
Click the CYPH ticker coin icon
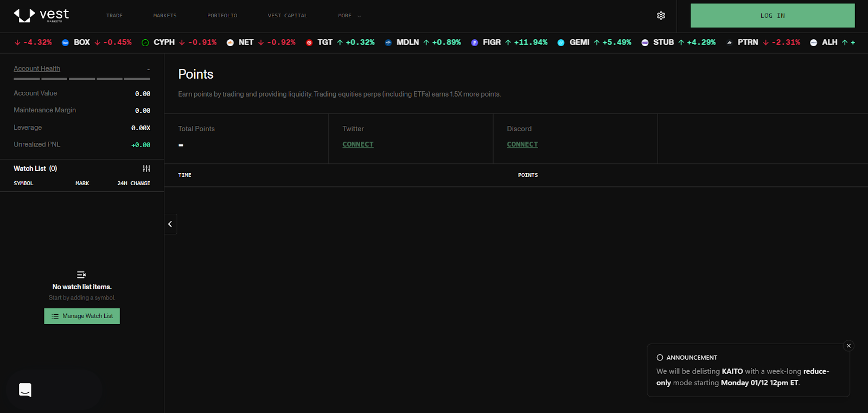point(145,43)
